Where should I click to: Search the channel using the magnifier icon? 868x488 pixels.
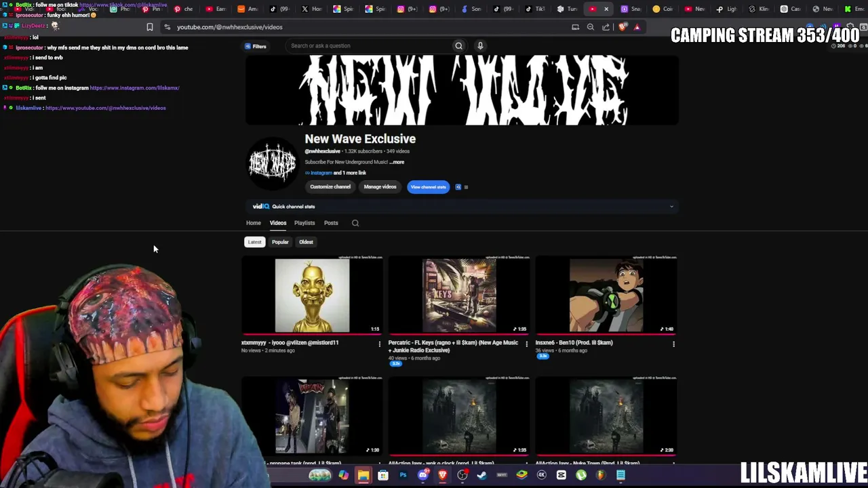click(355, 223)
